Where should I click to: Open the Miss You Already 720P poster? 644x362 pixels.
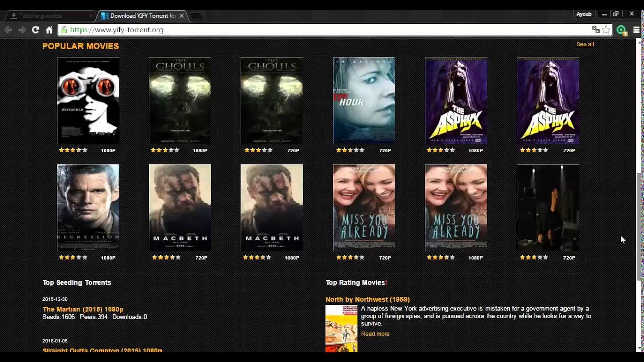(364, 208)
